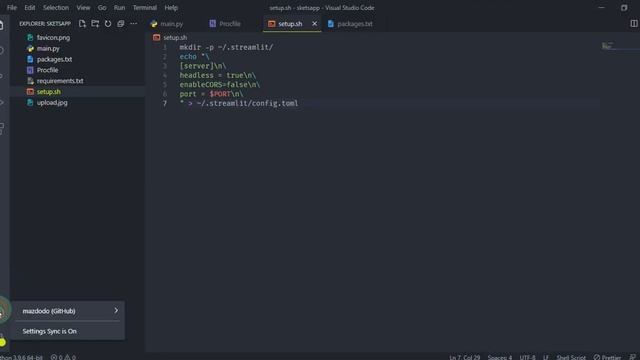Screen dimensions: 640x360
Task: Click the setup.sh tab's shell icon
Action: coord(271,24)
